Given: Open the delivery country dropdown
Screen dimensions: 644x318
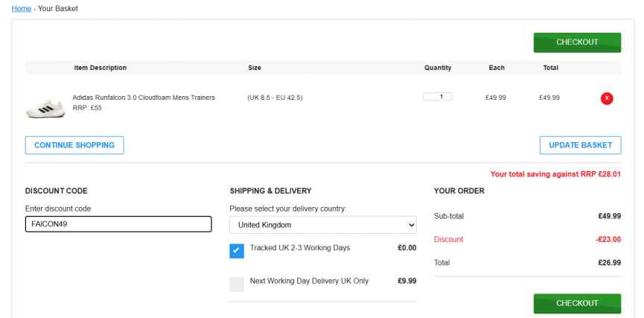Looking at the screenshot, I should tap(323, 225).
